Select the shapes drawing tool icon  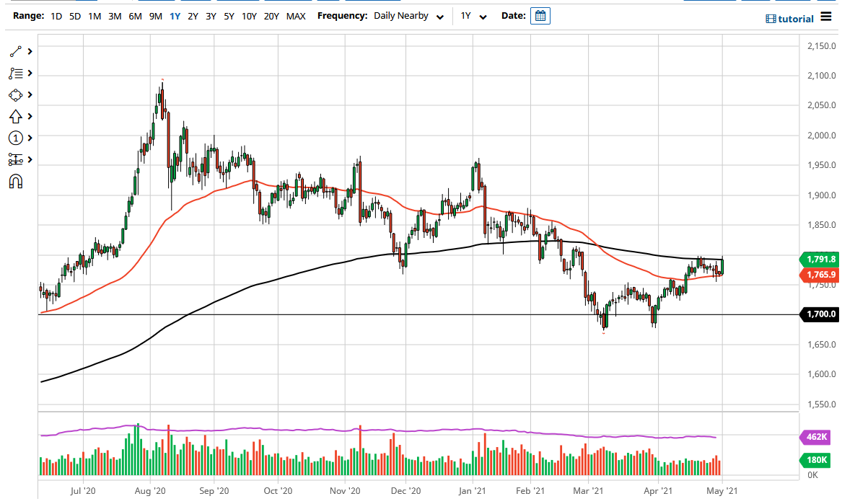point(16,95)
